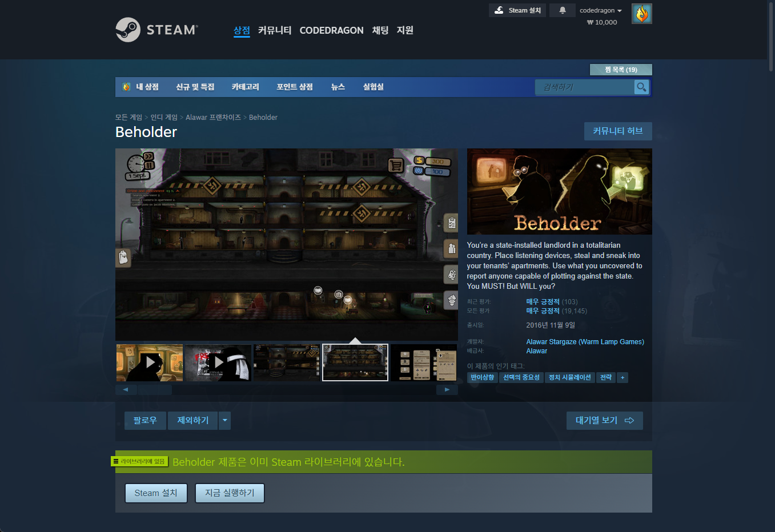The image size is (775, 532).
Task: Play the second trailer thumbnail
Action: click(218, 362)
